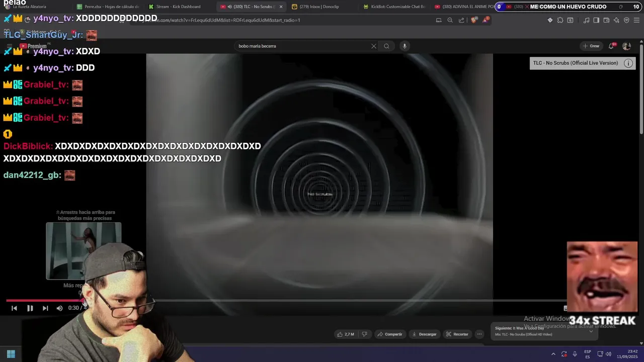644x362 pixels.
Task: Click the Compartir share button
Action: pyautogui.click(x=390, y=334)
